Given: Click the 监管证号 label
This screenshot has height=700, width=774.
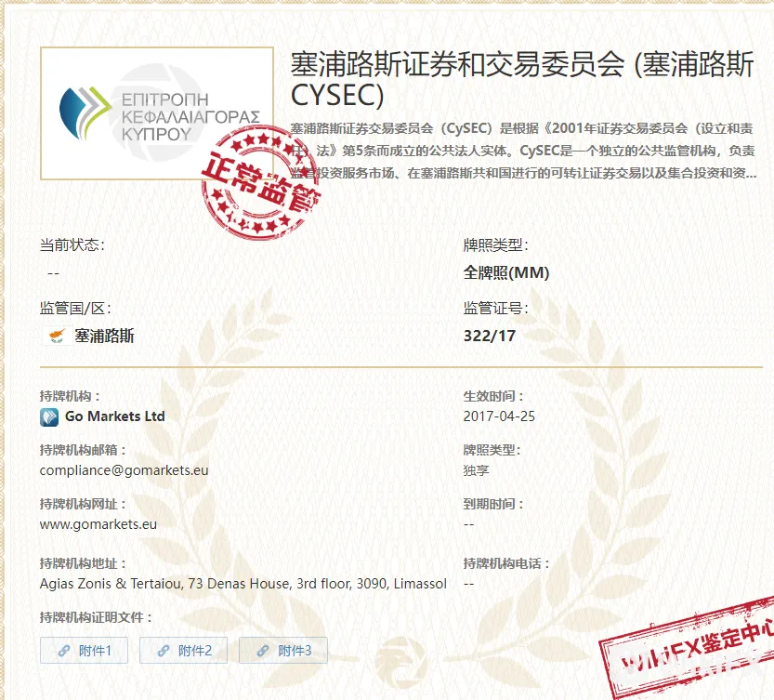Looking at the screenshot, I should click(x=495, y=309).
